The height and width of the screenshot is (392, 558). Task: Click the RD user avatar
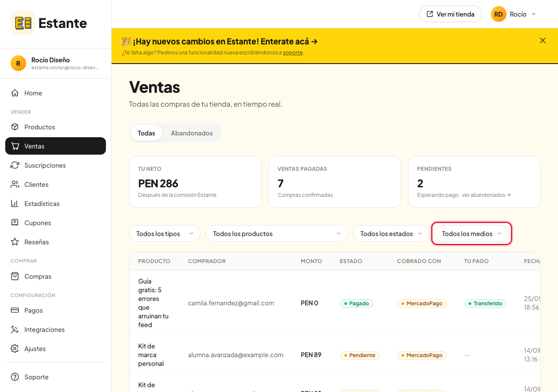[499, 14]
